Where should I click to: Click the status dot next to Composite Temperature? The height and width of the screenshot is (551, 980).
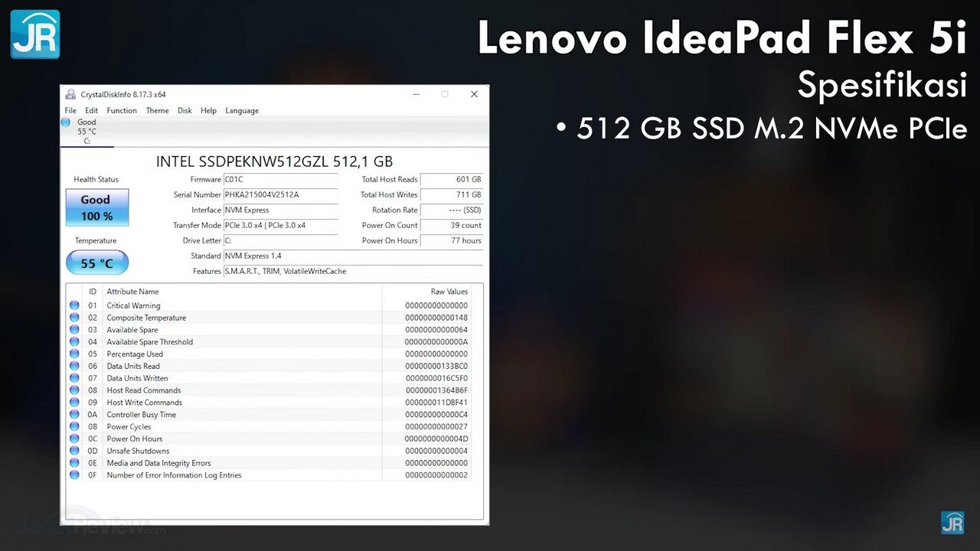[x=74, y=318]
